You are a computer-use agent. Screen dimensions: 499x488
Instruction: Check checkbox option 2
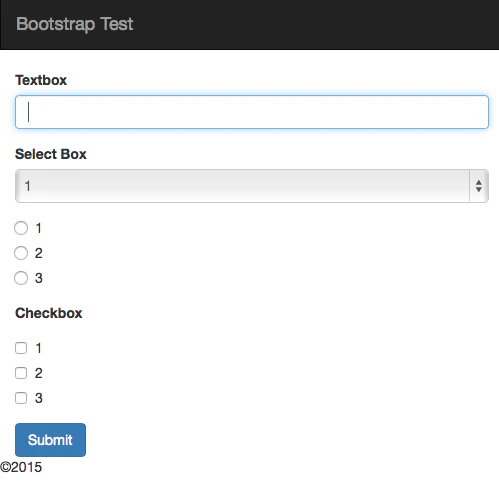click(x=21, y=373)
